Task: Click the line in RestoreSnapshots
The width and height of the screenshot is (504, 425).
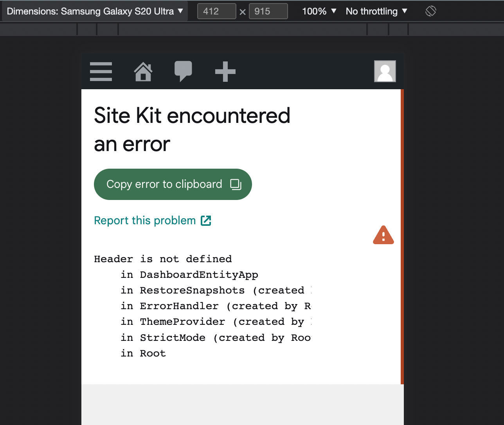Action: pyautogui.click(x=216, y=290)
